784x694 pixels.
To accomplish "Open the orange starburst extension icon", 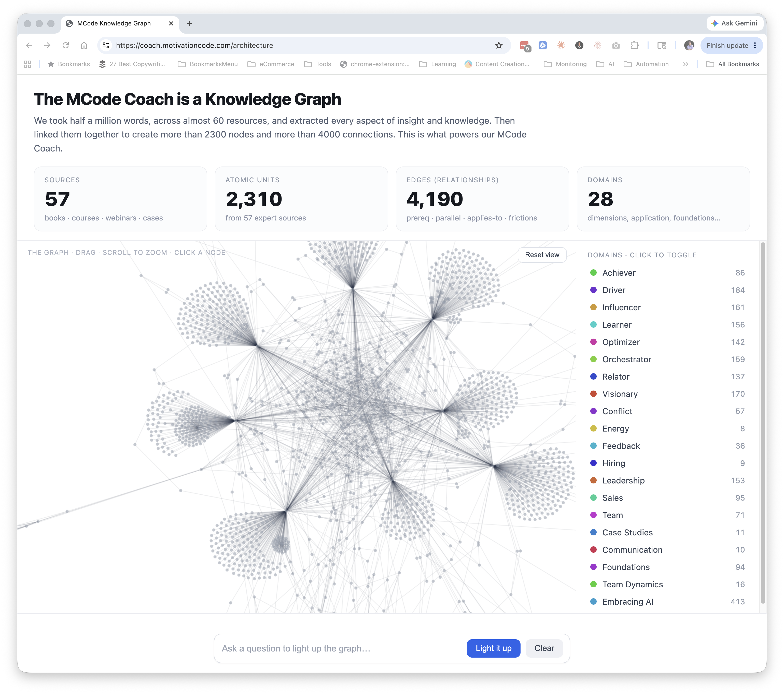I will [561, 45].
